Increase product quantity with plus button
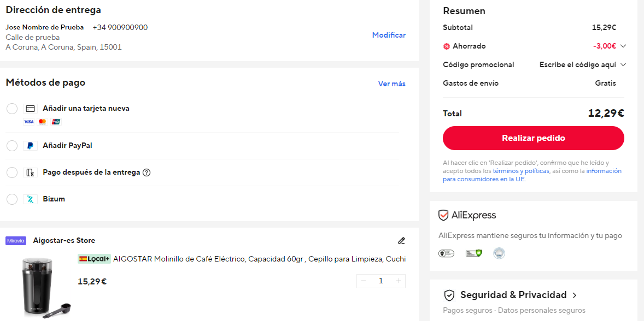This screenshot has width=644, height=321. (398, 281)
